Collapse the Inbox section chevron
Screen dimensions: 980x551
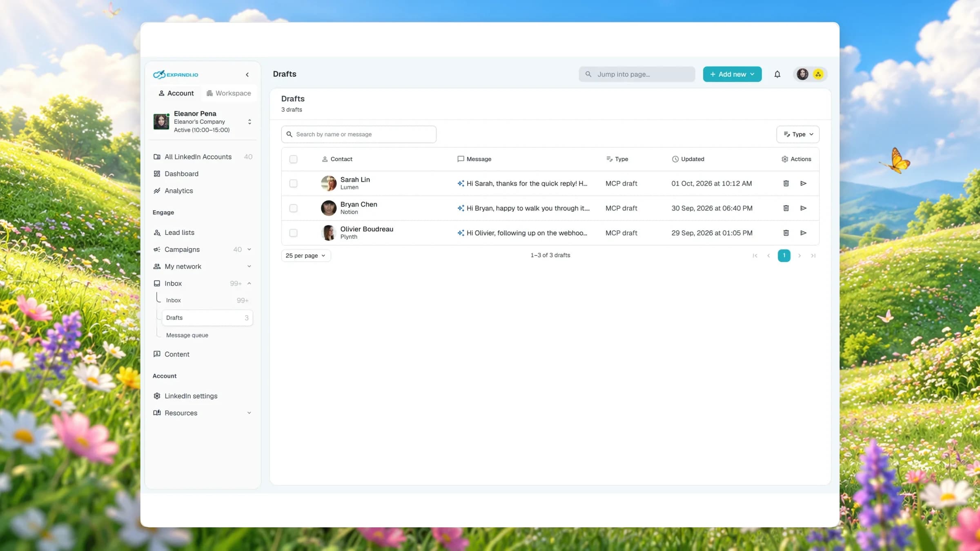(x=249, y=283)
